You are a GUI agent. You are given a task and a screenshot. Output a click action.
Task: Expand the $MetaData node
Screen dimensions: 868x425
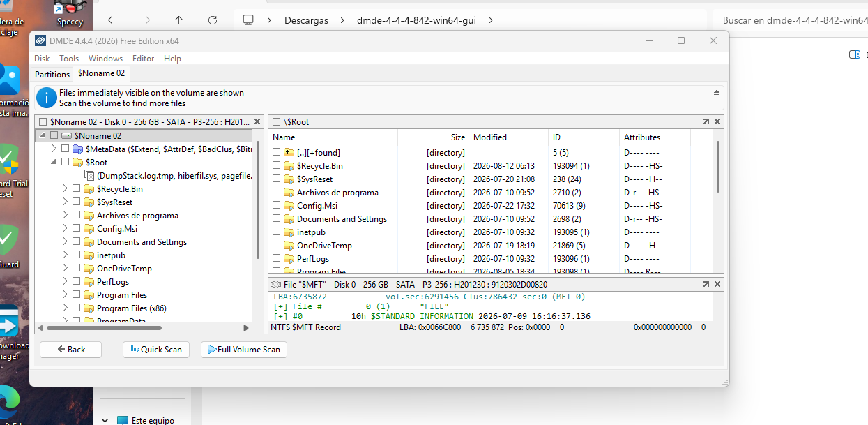click(x=54, y=149)
